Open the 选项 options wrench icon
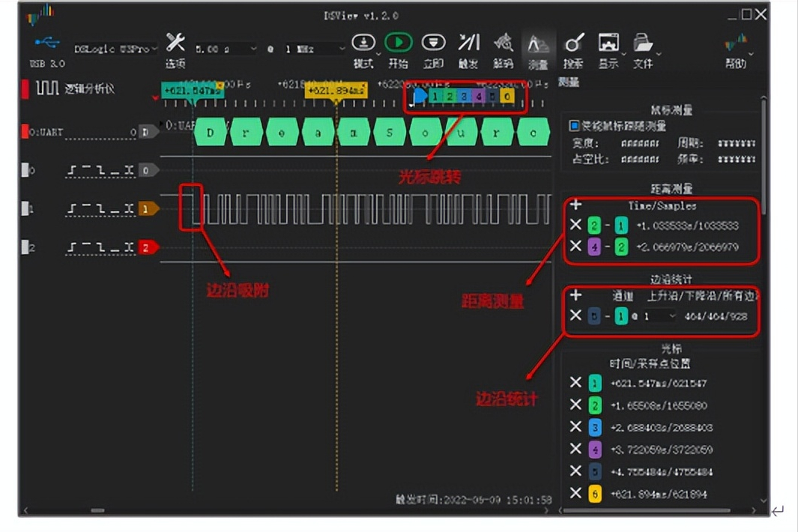 [x=175, y=43]
